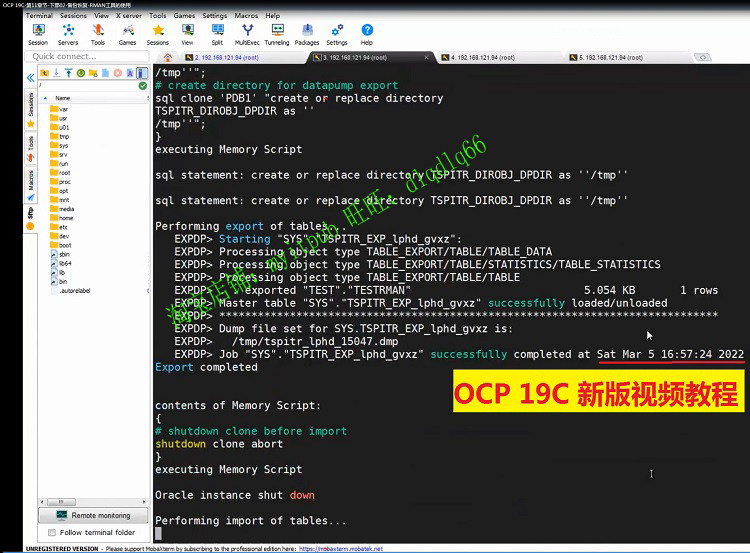Open the mobaxterm.mobatek.net link
The image size is (750, 553).
click(341, 549)
